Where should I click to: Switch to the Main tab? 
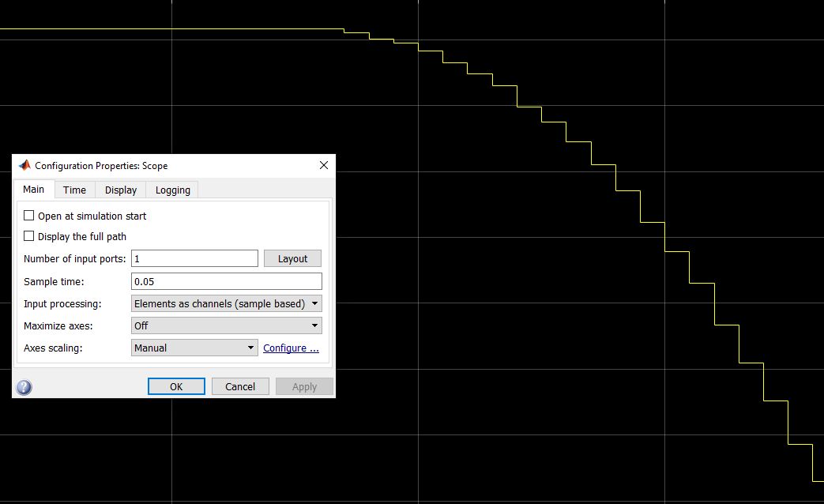point(33,190)
